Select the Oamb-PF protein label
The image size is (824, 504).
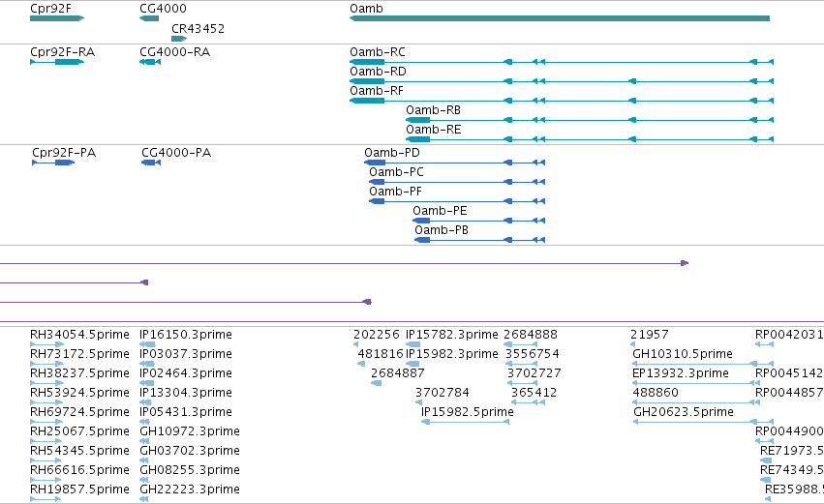point(395,192)
